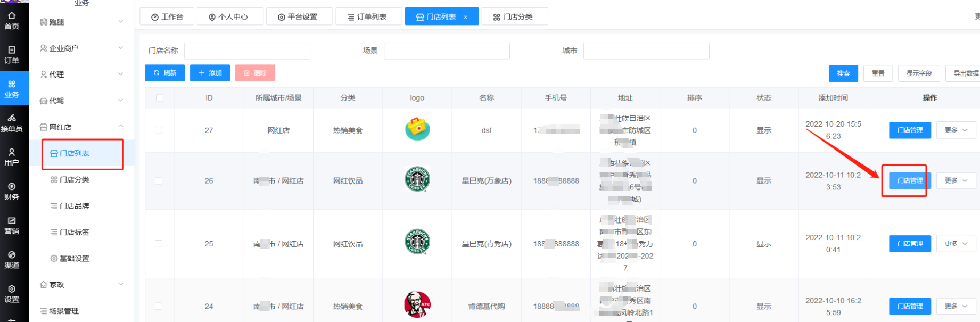Click the 门店名称 input field

click(x=247, y=51)
